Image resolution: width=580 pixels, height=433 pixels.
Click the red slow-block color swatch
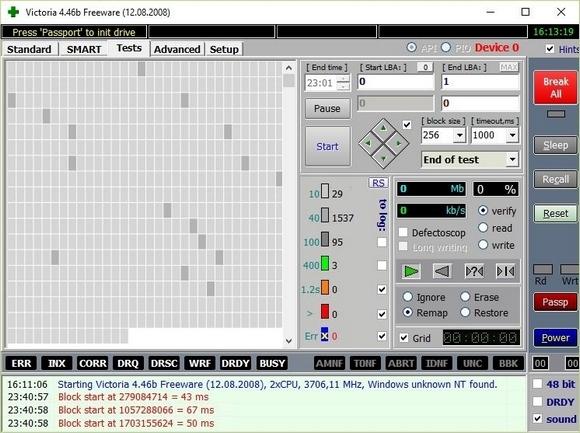[x=325, y=311]
